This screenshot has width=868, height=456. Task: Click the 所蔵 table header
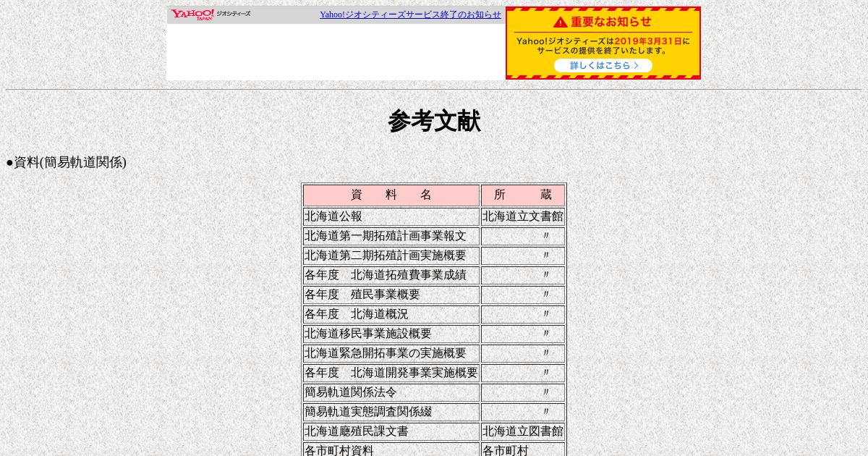523,195
